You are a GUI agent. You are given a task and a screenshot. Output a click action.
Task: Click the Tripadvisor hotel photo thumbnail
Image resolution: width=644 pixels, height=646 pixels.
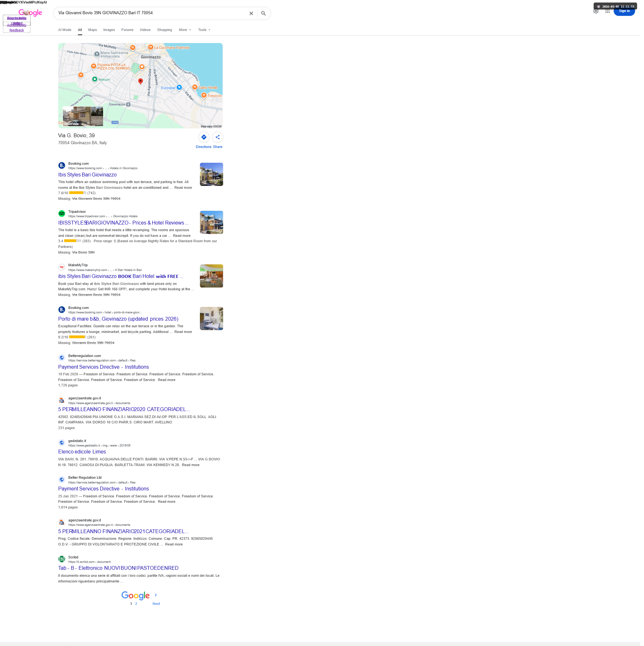click(213, 224)
